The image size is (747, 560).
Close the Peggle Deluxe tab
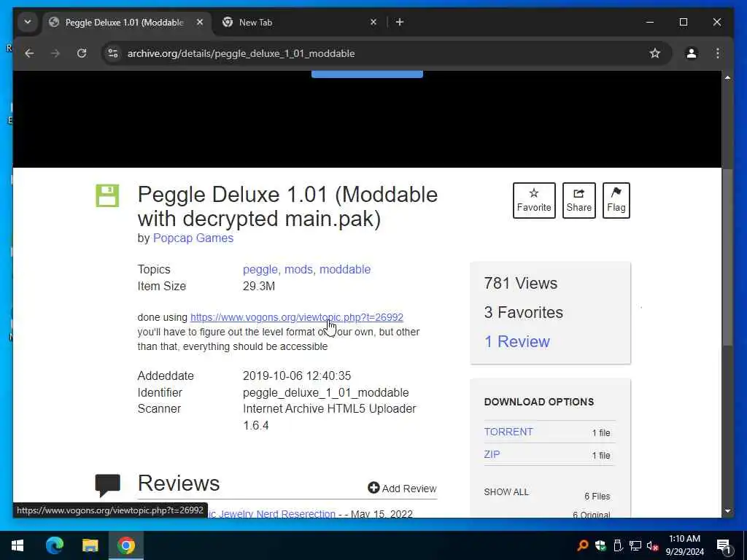tap(200, 22)
